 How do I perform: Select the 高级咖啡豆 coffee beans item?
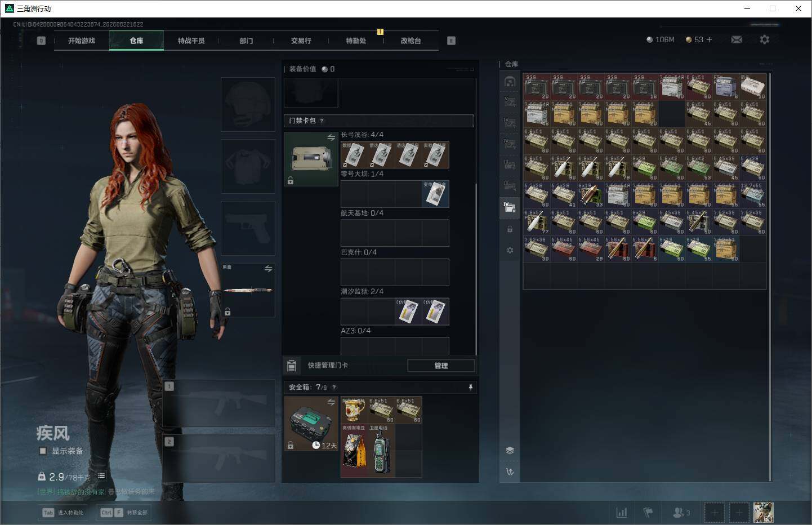354,451
